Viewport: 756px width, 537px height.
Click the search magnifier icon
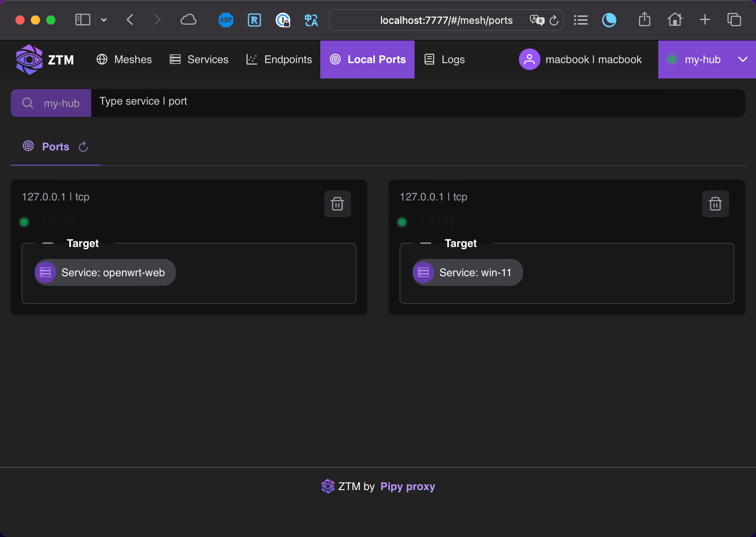(x=28, y=103)
